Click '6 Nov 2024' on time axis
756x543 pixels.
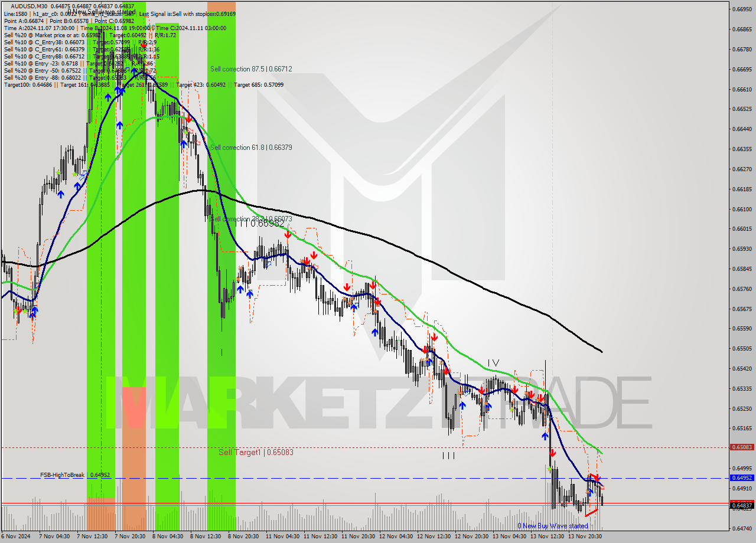pyautogui.click(x=16, y=537)
